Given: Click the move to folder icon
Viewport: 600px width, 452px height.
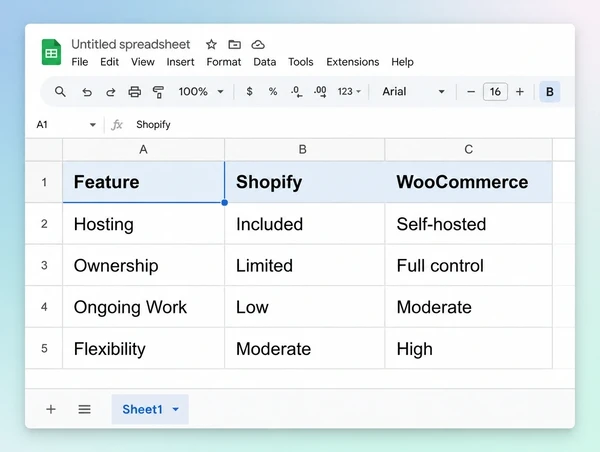Looking at the screenshot, I should 235,44.
